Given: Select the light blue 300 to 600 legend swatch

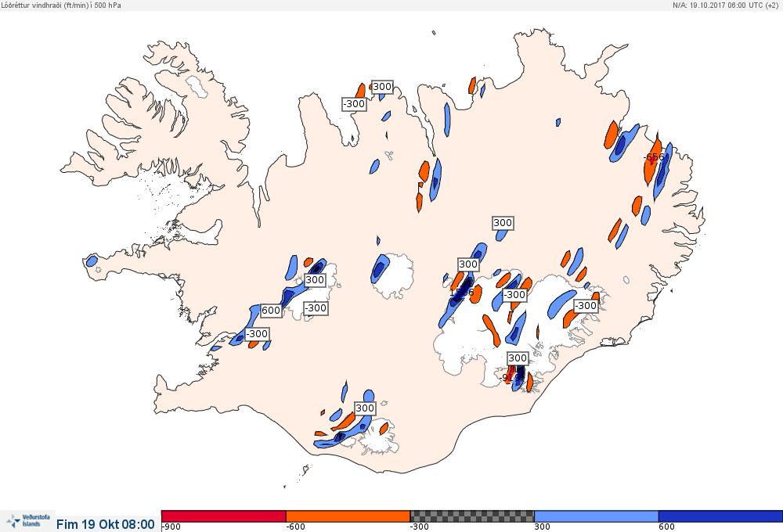Looking at the screenshot, I should click(x=596, y=516).
